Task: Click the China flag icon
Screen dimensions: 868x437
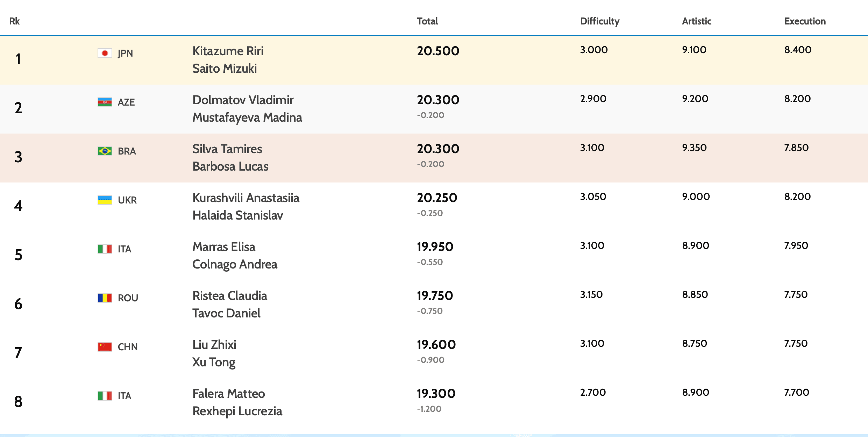Action: 105,347
